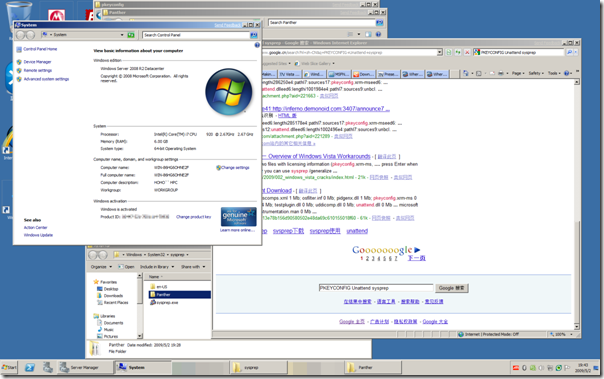This screenshot has height=379, width=604.
Task: Click Internet Explorer stop icon
Action: 467,52
